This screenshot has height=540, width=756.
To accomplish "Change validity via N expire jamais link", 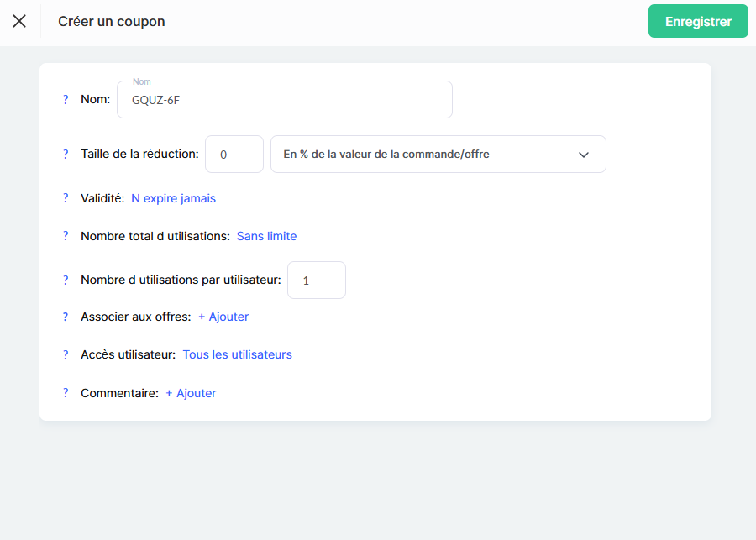I will 173,198.
